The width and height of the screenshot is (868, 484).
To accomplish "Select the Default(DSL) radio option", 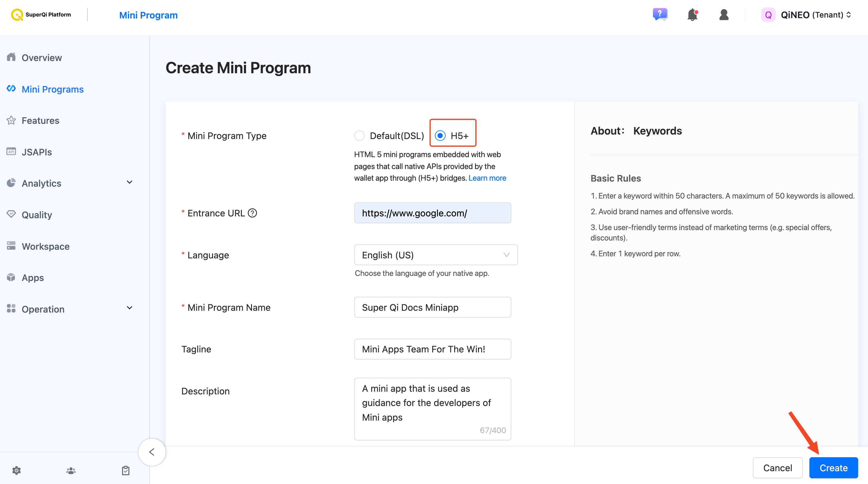I will pos(360,136).
